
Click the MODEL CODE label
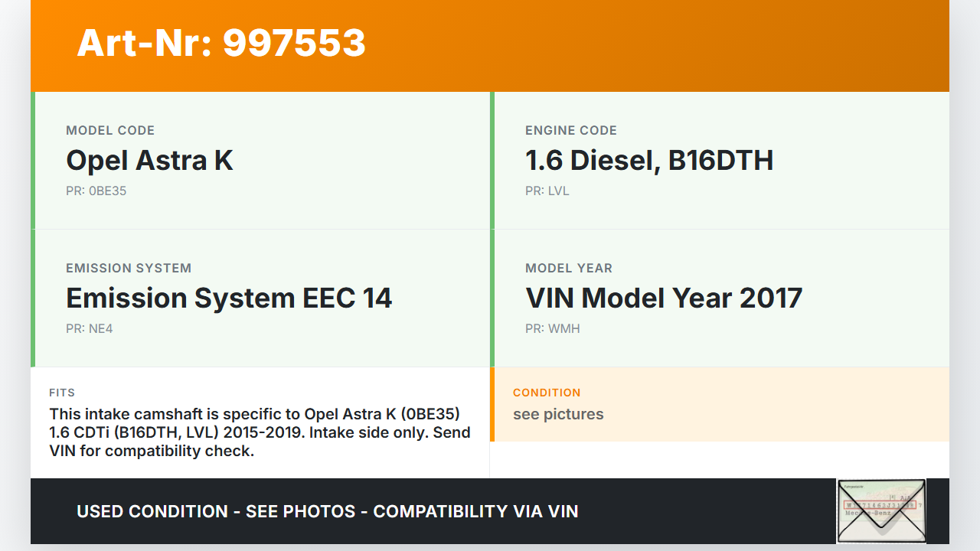110,131
